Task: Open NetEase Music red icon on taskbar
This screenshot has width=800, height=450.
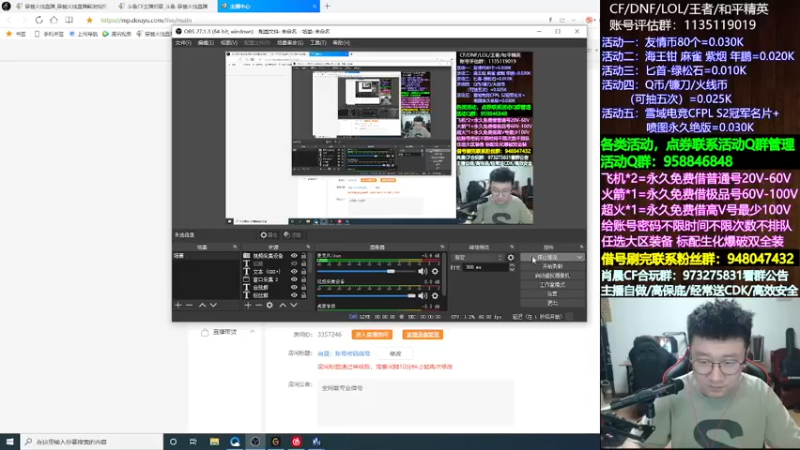Action: click(x=296, y=442)
